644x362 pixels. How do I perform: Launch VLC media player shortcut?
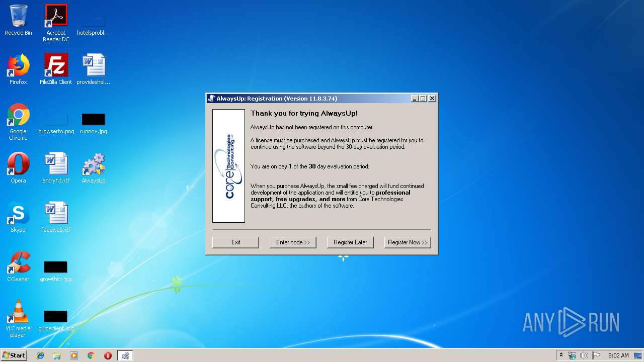point(18,319)
